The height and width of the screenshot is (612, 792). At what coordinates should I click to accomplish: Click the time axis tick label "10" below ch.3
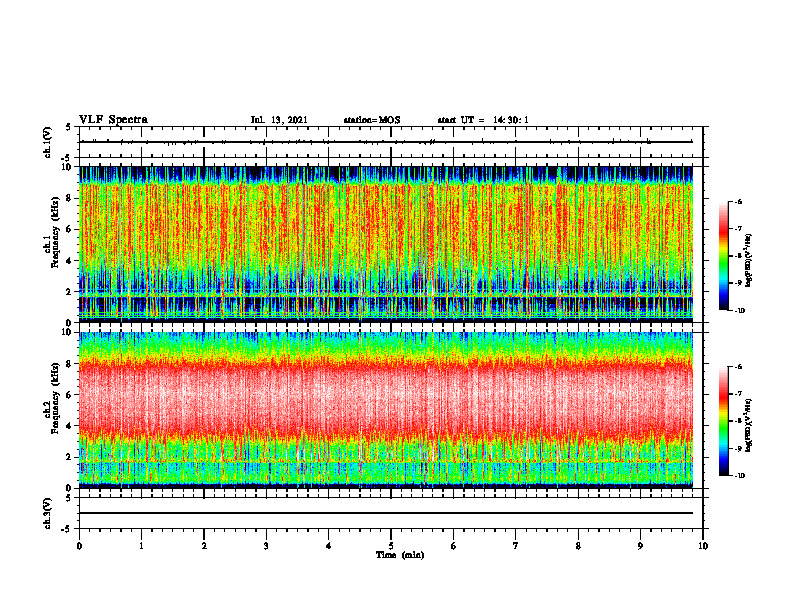(x=703, y=546)
